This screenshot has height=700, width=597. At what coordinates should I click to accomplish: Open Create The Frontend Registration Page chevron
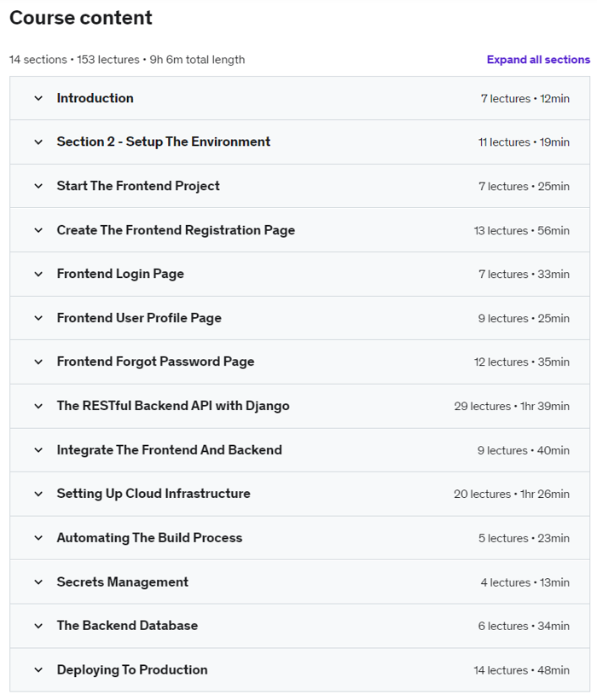click(38, 230)
